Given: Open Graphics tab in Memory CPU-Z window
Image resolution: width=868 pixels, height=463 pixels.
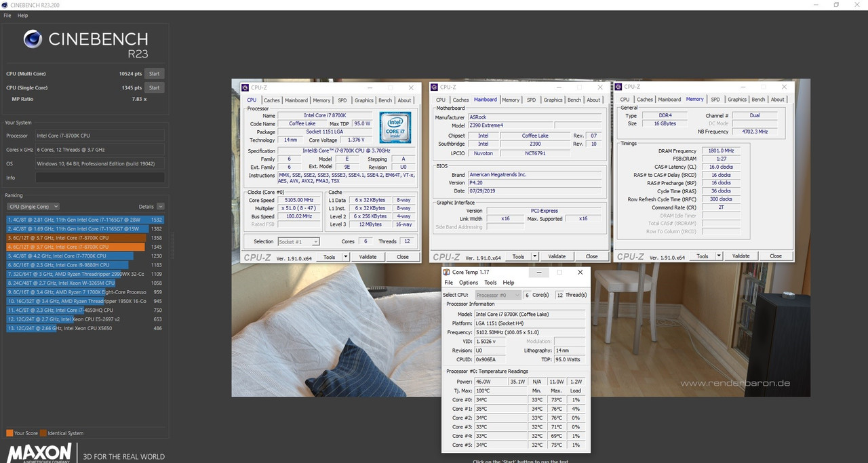Looking at the screenshot, I should click(x=737, y=100).
